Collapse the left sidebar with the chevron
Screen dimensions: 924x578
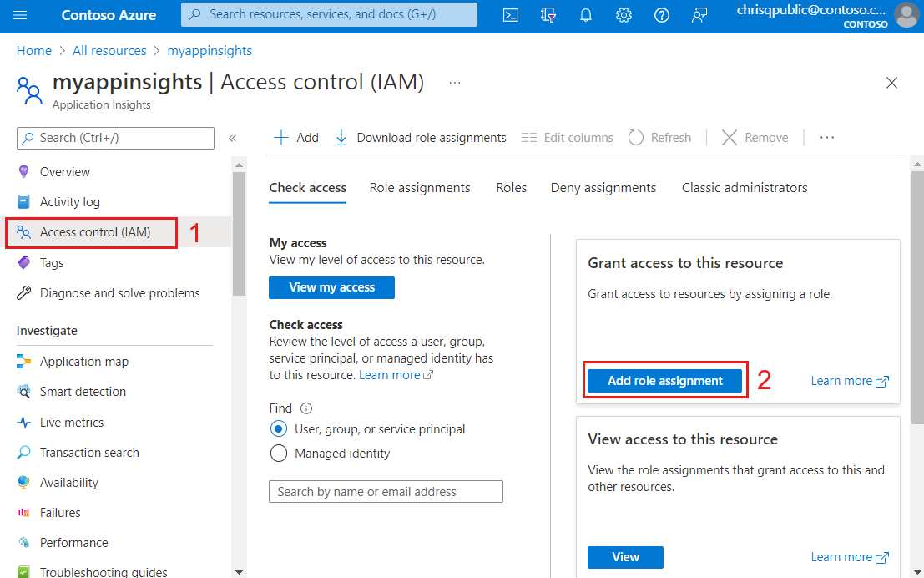click(x=233, y=139)
